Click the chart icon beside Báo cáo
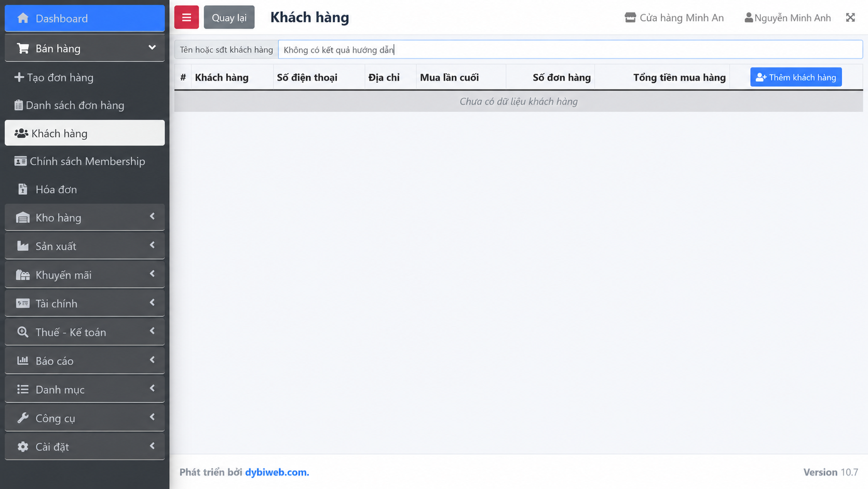This screenshot has width=868, height=489. pyautogui.click(x=23, y=360)
